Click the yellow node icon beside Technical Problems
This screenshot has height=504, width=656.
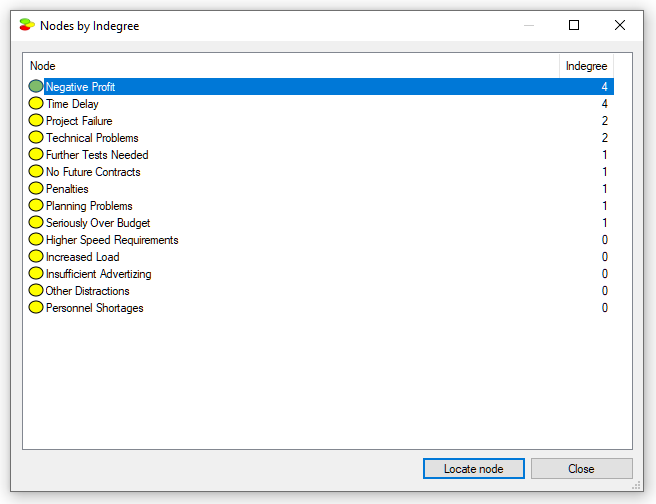point(36,137)
